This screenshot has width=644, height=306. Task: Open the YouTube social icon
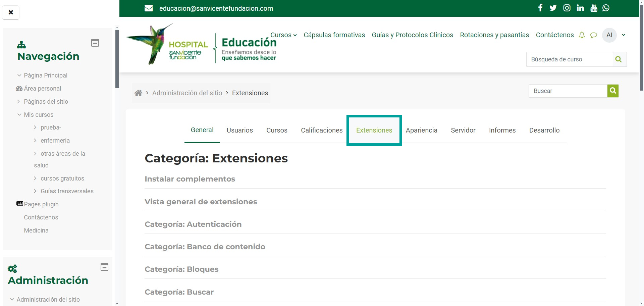(x=594, y=8)
